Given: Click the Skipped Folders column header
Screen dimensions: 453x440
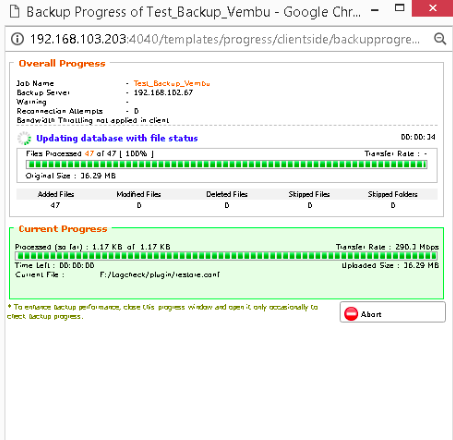Looking at the screenshot, I should 393,194.
